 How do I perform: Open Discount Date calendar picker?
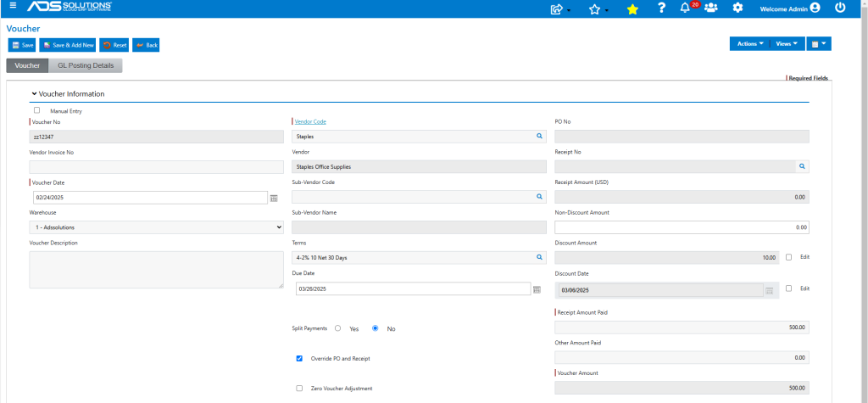pyautogui.click(x=769, y=290)
